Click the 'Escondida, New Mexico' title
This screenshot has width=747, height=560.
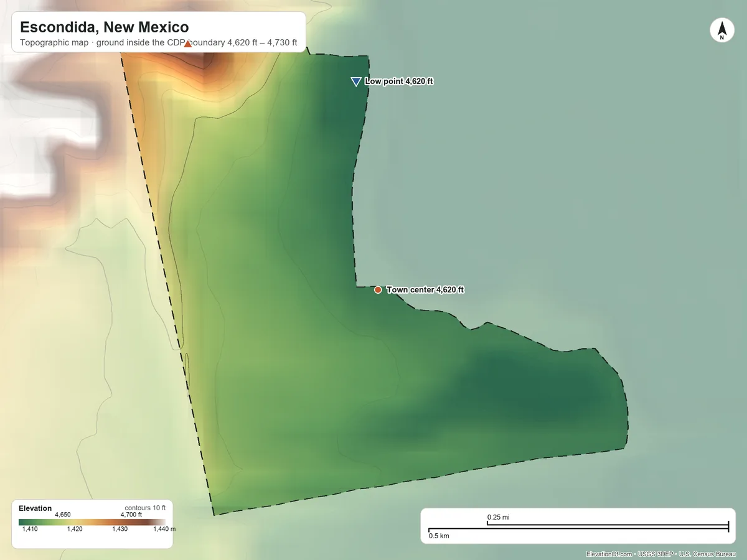click(x=105, y=27)
